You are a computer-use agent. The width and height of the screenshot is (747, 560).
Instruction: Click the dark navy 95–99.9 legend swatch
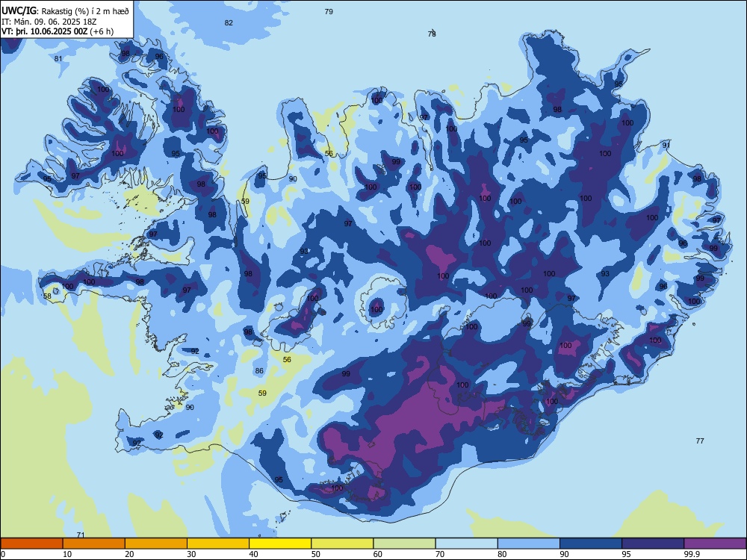point(653,544)
